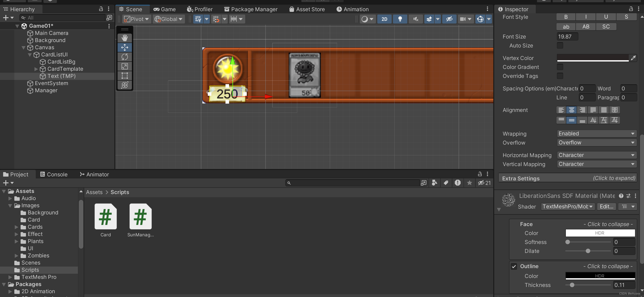Select the Rotate tool

[125, 57]
